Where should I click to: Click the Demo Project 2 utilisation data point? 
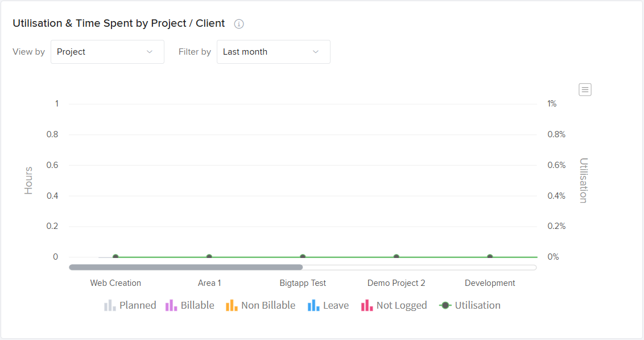(x=397, y=257)
